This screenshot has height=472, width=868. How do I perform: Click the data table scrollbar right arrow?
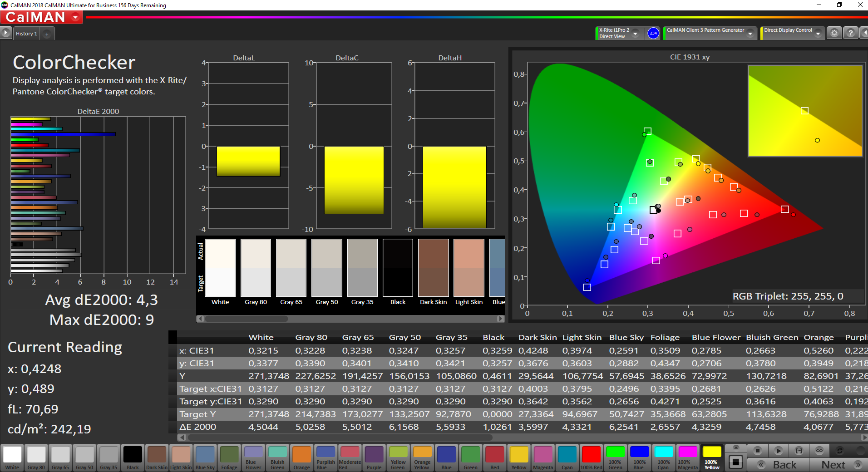[864, 438]
